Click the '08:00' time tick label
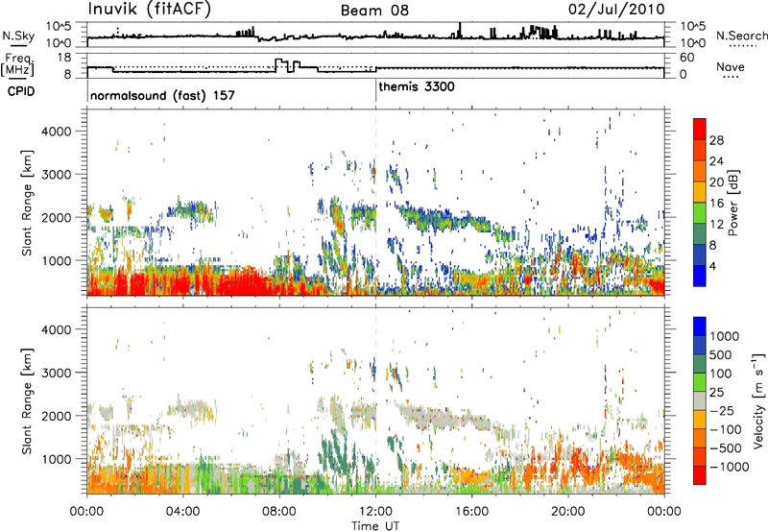Image resolution: width=768 pixels, height=532 pixels. pos(279,512)
